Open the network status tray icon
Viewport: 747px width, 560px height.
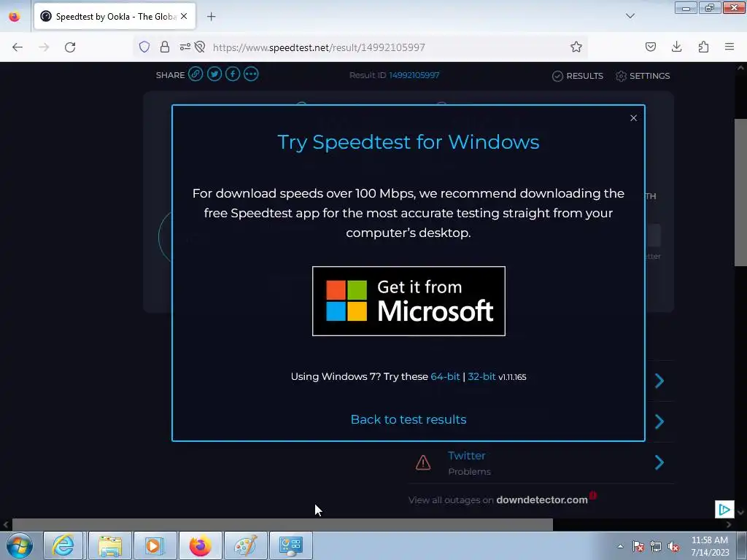pyautogui.click(x=656, y=546)
